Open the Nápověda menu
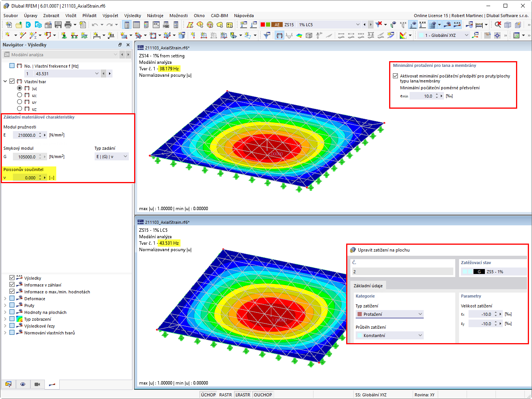The height and width of the screenshot is (399, 532). (244, 16)
